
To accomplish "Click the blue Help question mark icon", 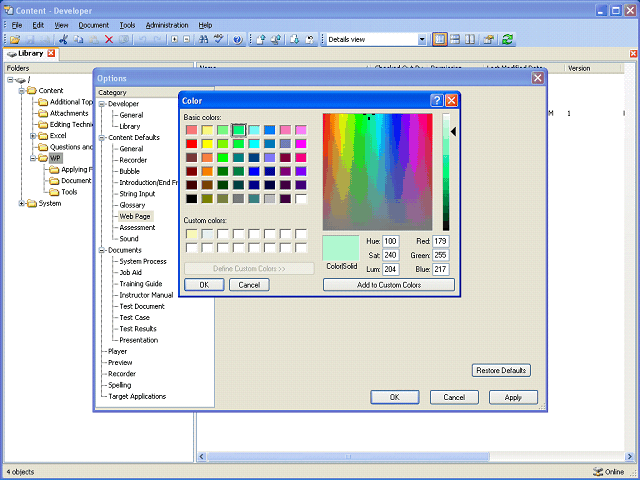I will click(x=237, y=39).
